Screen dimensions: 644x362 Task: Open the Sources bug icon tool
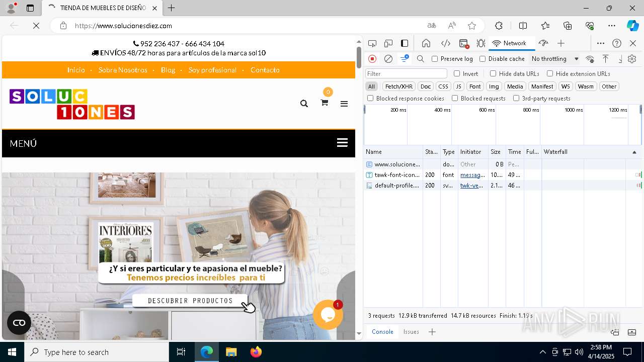(481, 43)
